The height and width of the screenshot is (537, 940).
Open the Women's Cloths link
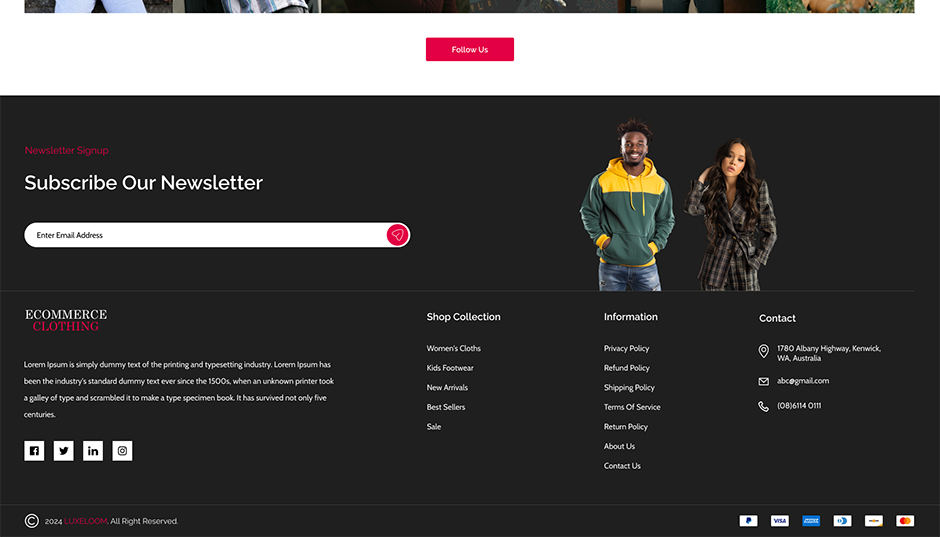(x=454, y=348)
